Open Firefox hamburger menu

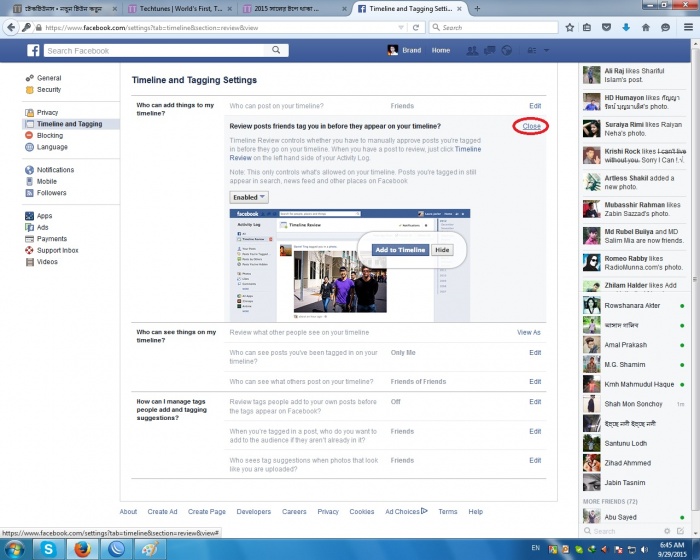688,28
